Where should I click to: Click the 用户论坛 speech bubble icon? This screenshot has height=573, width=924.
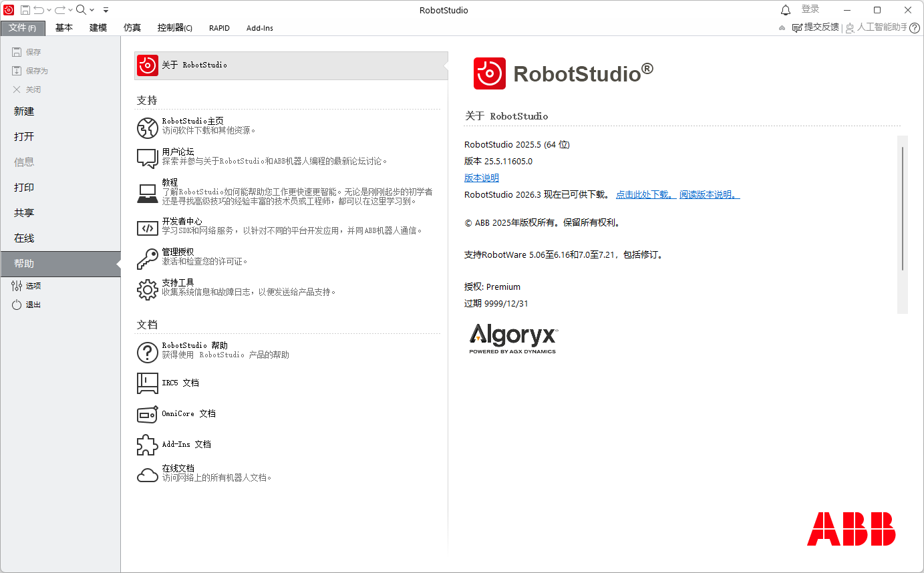147,158
